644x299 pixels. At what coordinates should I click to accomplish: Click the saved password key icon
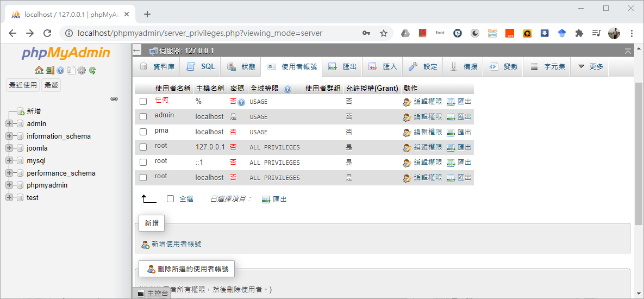coord(366,33)
